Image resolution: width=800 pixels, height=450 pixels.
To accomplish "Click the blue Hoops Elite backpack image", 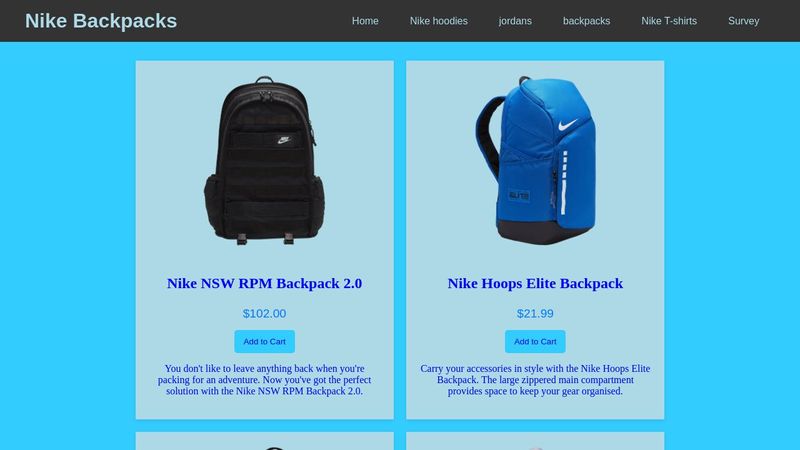I will (535, 161).
